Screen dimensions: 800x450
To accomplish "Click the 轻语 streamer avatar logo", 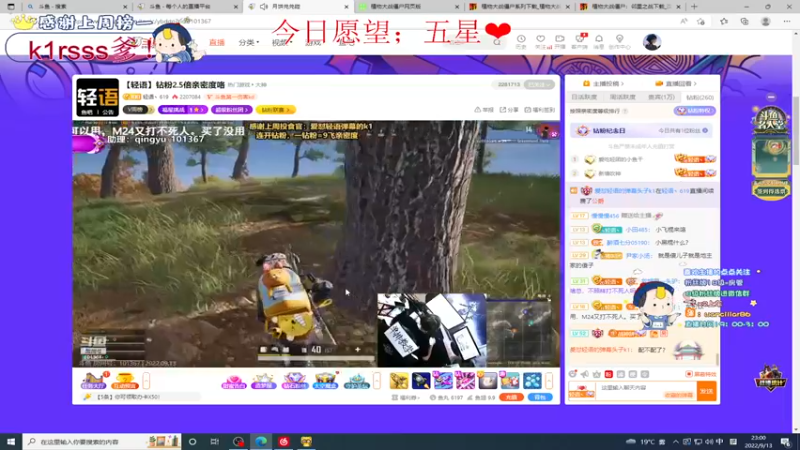I will click(97, 97).
